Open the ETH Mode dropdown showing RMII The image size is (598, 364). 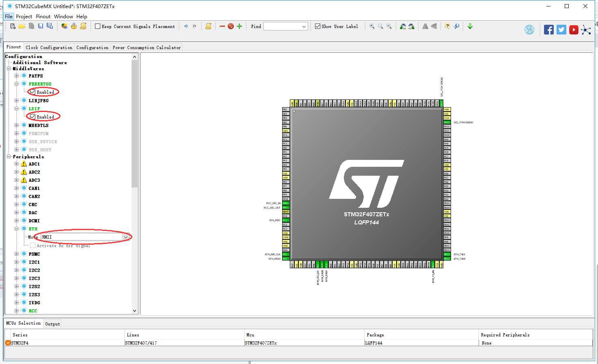(x=126, y=237)
